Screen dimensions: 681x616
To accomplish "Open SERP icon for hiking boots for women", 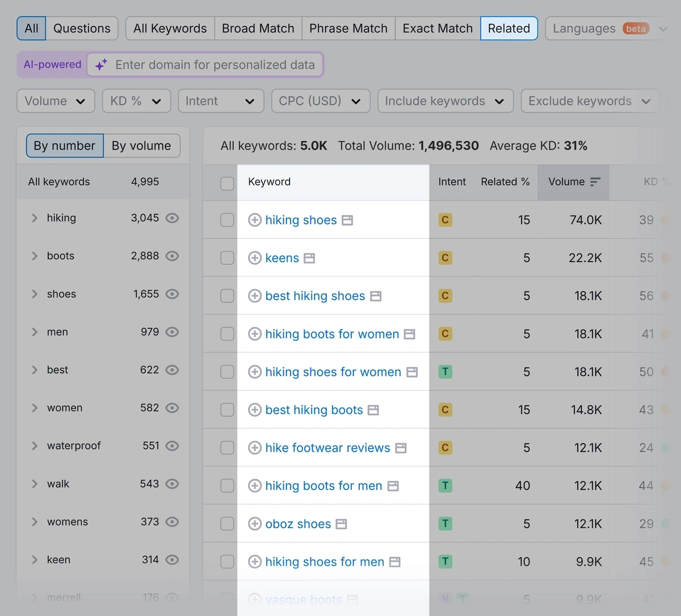I will [x=410, y=334].
